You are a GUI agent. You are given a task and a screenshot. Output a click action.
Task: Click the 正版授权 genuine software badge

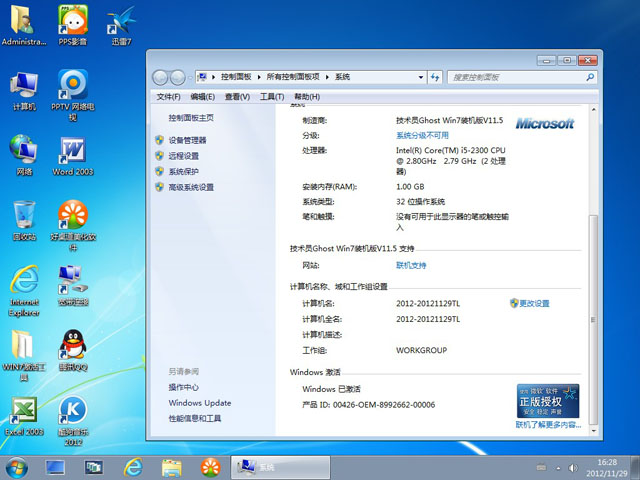[548, 401]
